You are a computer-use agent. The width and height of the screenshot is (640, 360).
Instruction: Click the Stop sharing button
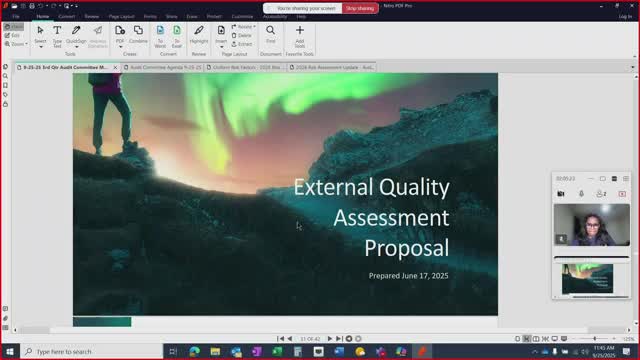click(360, 8)
